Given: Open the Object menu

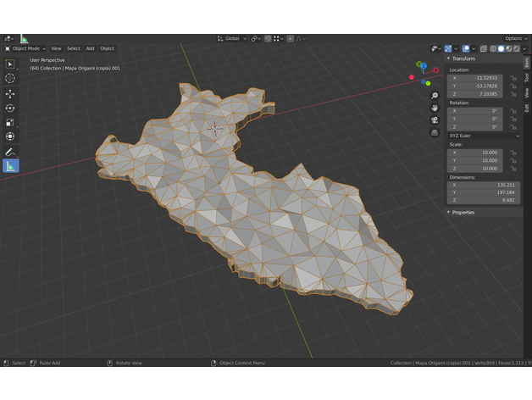Looking at the screenshot, I should pos(108,48).
